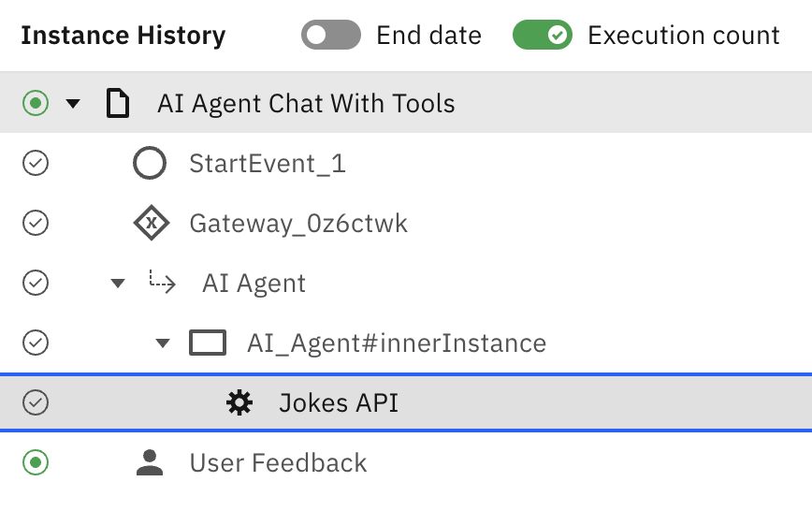Collapse the AI_Agent#innerInstance node
The image size is (812, 511).
163,343
